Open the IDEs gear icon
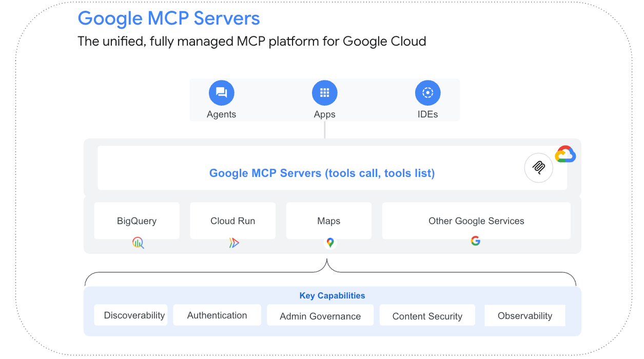Image resolution: width=644 pixels, height=359 pixels. click(x=427, y=92)
